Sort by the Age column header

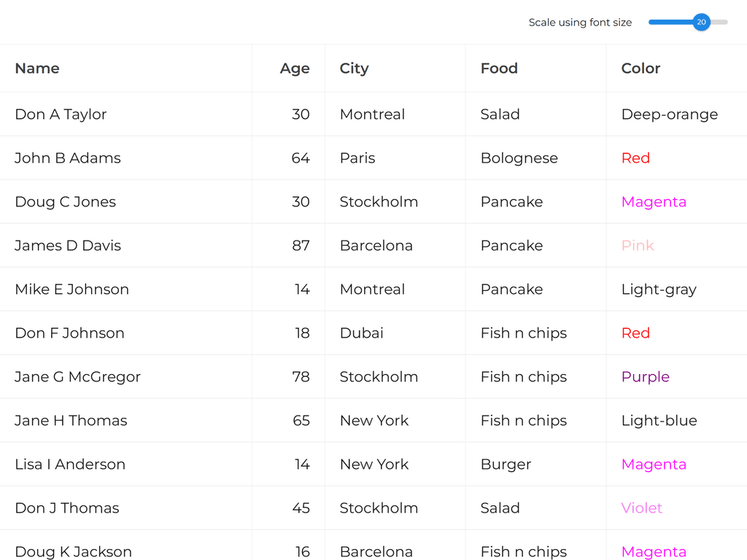[x=295, y=69]
